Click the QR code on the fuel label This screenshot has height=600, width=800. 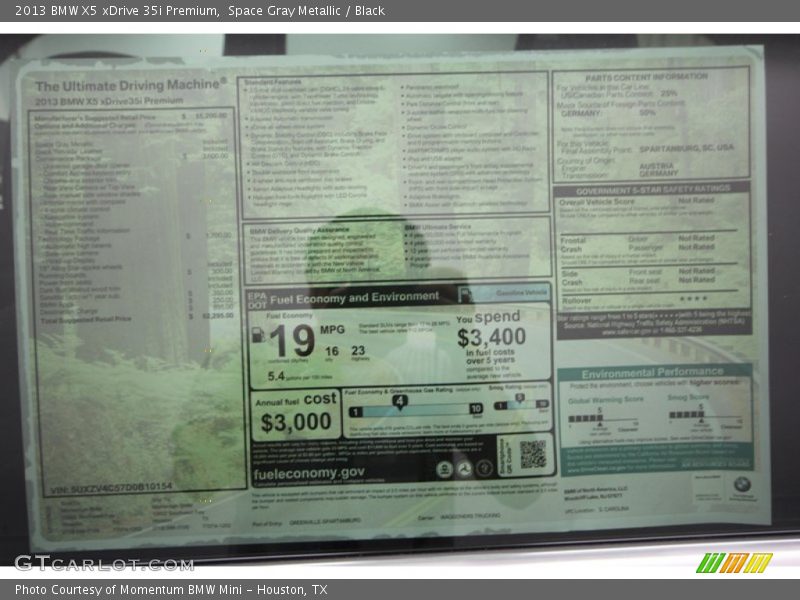coord(533,454)
